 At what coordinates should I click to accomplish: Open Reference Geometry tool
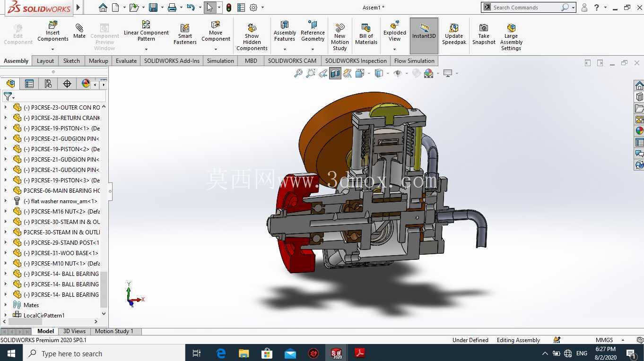[313, 31]
